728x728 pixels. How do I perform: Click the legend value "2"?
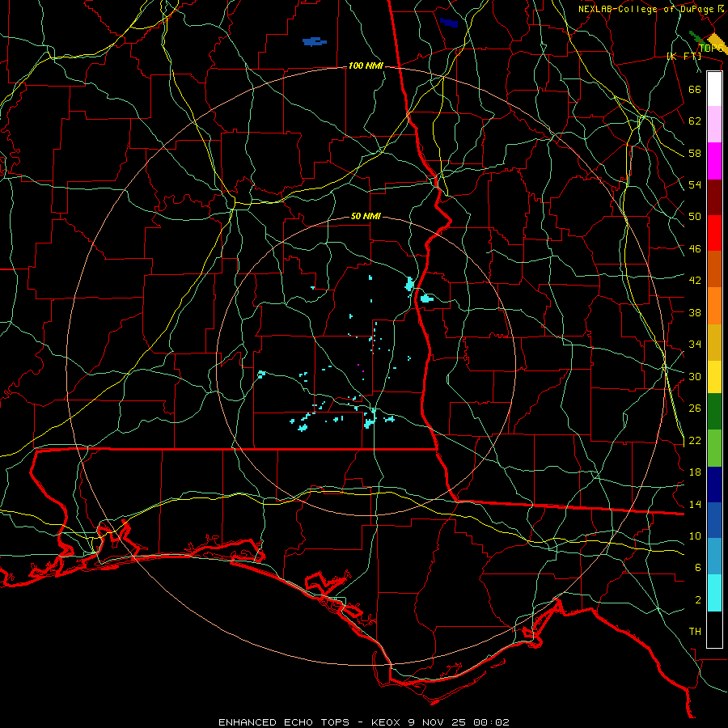[698, 600]
